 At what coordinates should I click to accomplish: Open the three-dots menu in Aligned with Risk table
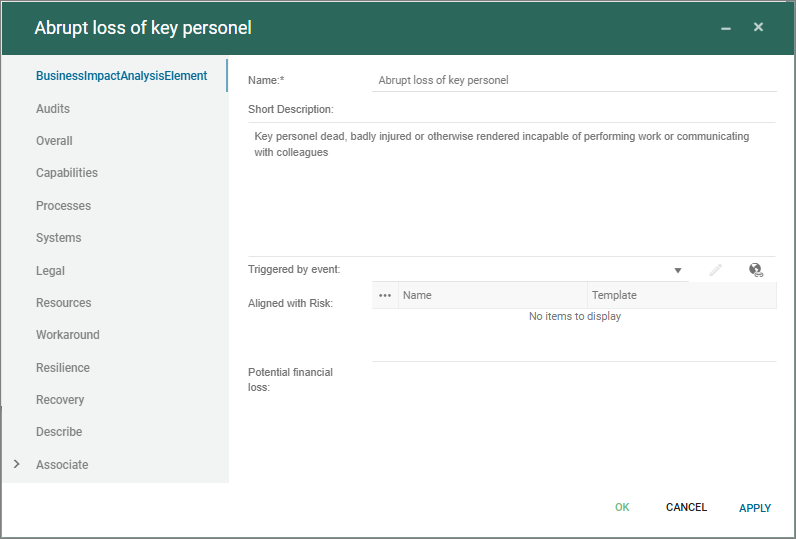(385, 295)
